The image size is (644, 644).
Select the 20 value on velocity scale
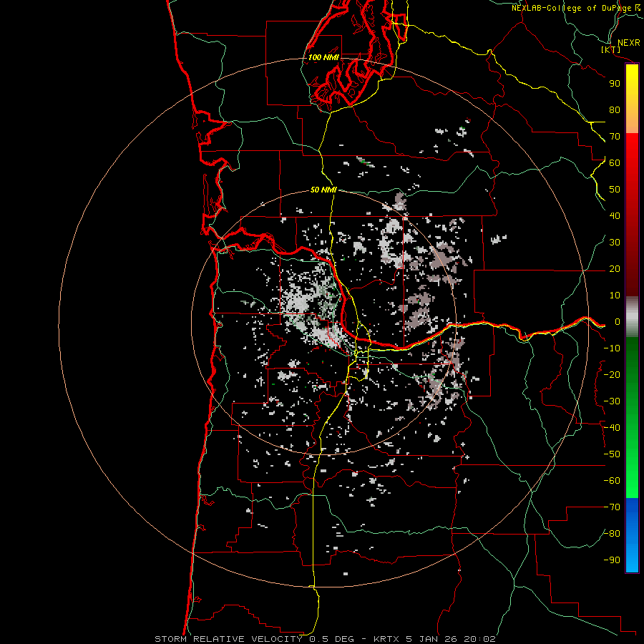click(x=615, y=268)
